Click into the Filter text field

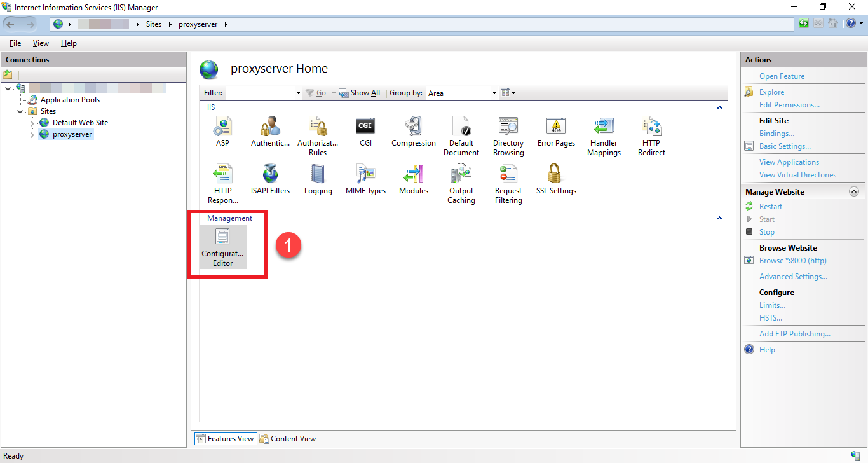click(x=260, y=93)
